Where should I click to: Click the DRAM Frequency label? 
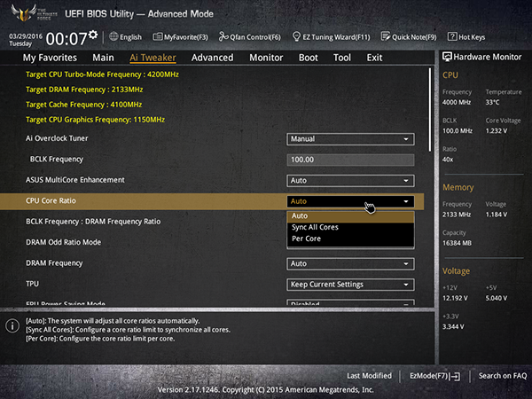[54, 263]
